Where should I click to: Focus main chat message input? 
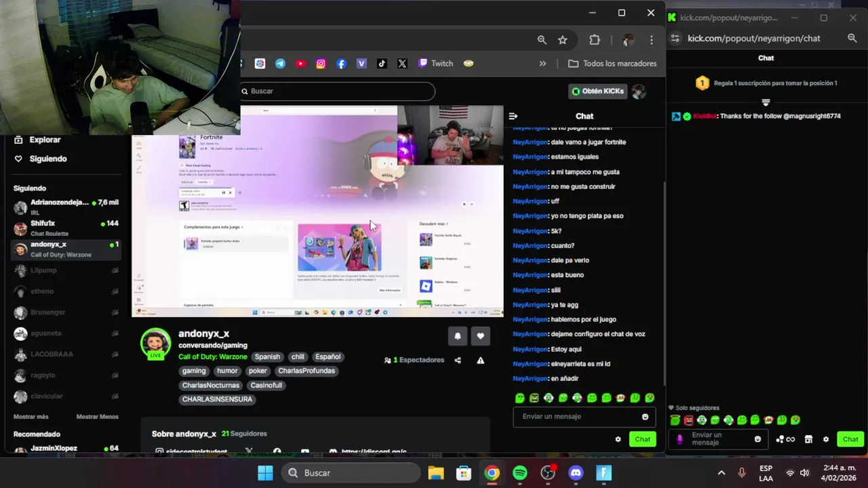(x=584, y=417)
